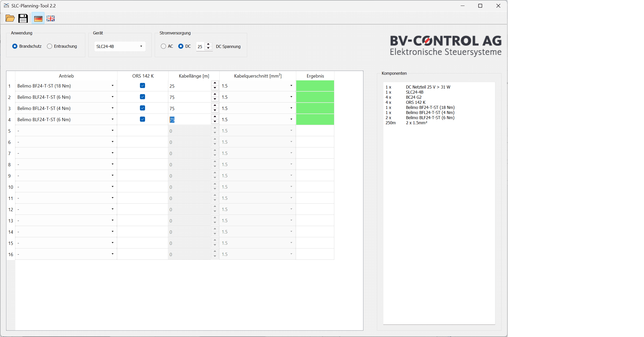Maximize the SLC-Planning-Tool window
The image size is (644, 337).
click(x=480, y=6)
